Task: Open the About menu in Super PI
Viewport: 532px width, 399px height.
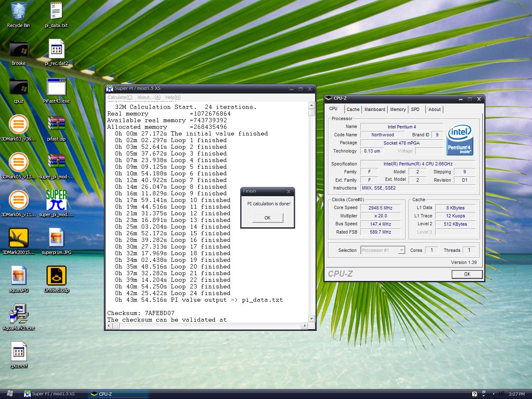Action: point(148,97)
